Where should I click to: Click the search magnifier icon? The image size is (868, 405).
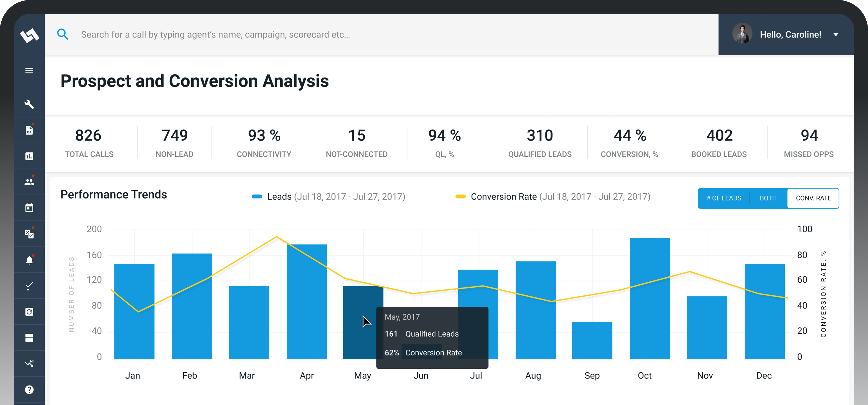click(x=63, y=34)
